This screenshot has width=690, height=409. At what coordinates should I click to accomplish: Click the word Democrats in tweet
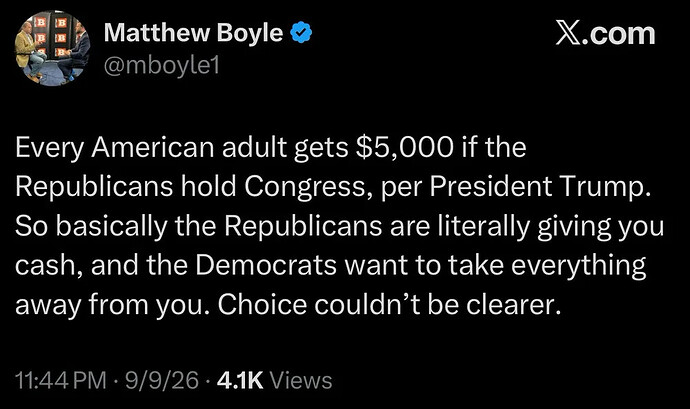click(x=266, y=265)
